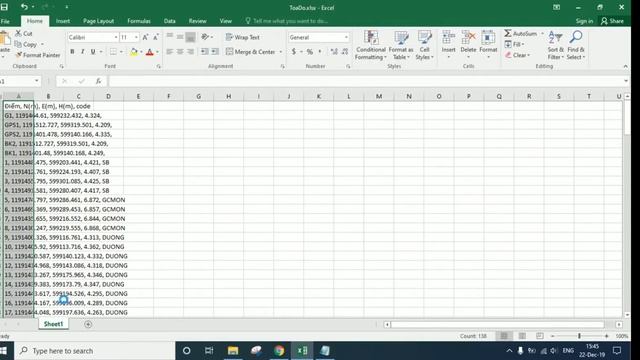Screen dimensions: 640x360
Task: Open File Explorer from the taskbar
Action: [233, 351]
